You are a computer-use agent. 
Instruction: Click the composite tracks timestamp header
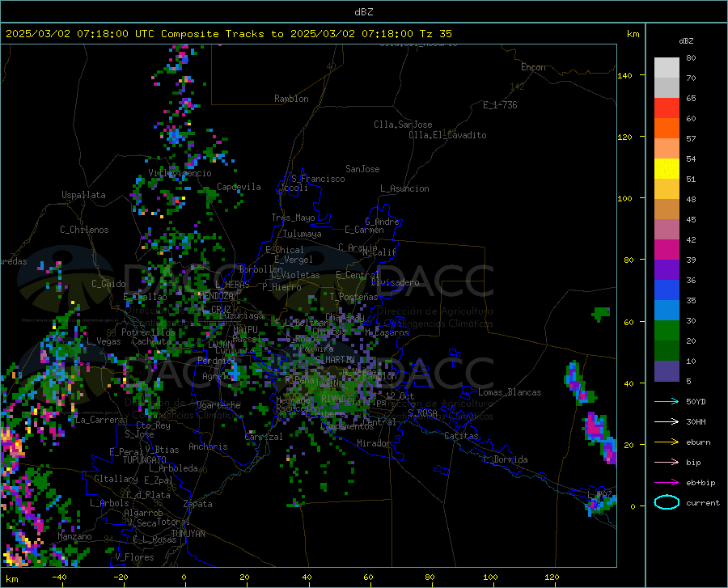(228, 34)
